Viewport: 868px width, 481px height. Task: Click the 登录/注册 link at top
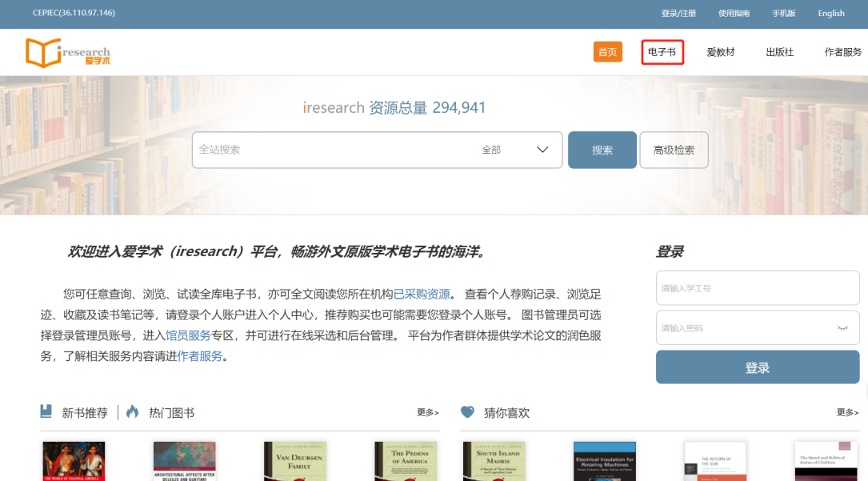(x=678, y=14)
